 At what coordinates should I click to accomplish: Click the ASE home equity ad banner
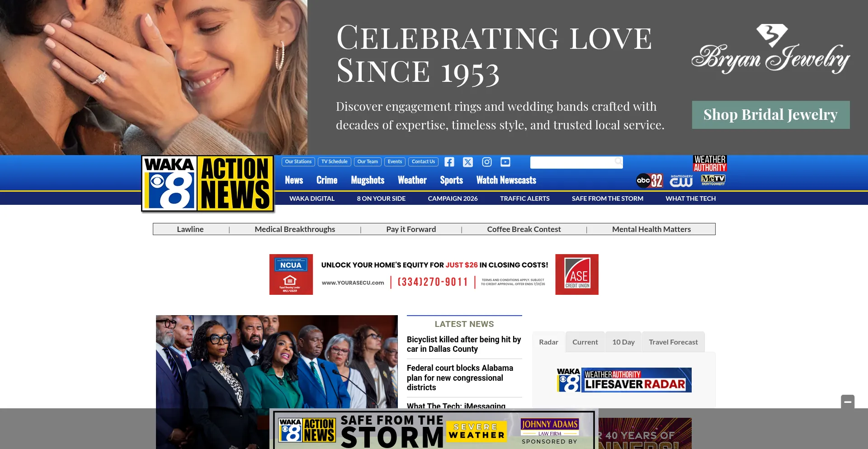click(x=434, y=274)
